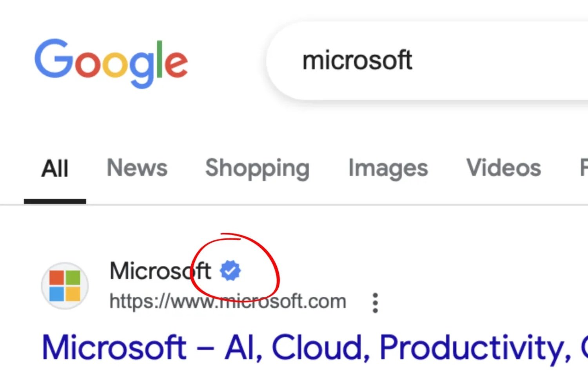The image size is (588, 392).
Task: Select the All results tab
Action: [55, 169]
